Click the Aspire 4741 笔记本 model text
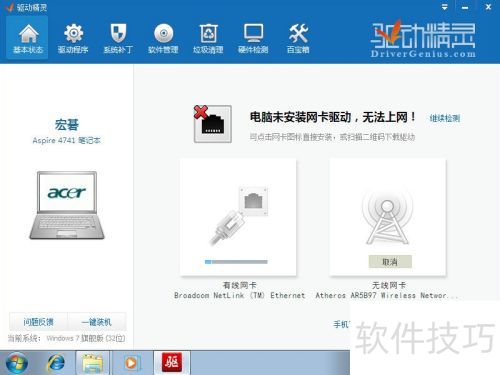The height and width of the screenshot is (375, 500). click(66, 140)
